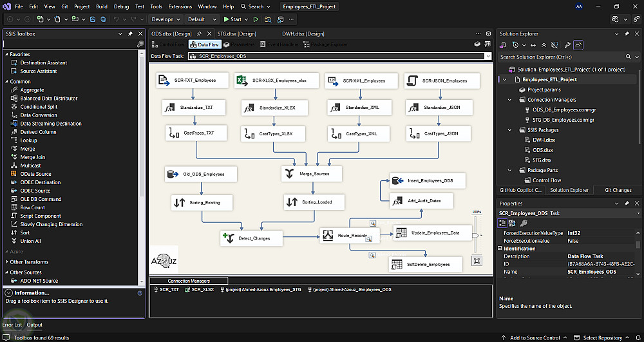Save all files from the toolbar
This screenshot has height=342, width=644.
tap(103, 19)
